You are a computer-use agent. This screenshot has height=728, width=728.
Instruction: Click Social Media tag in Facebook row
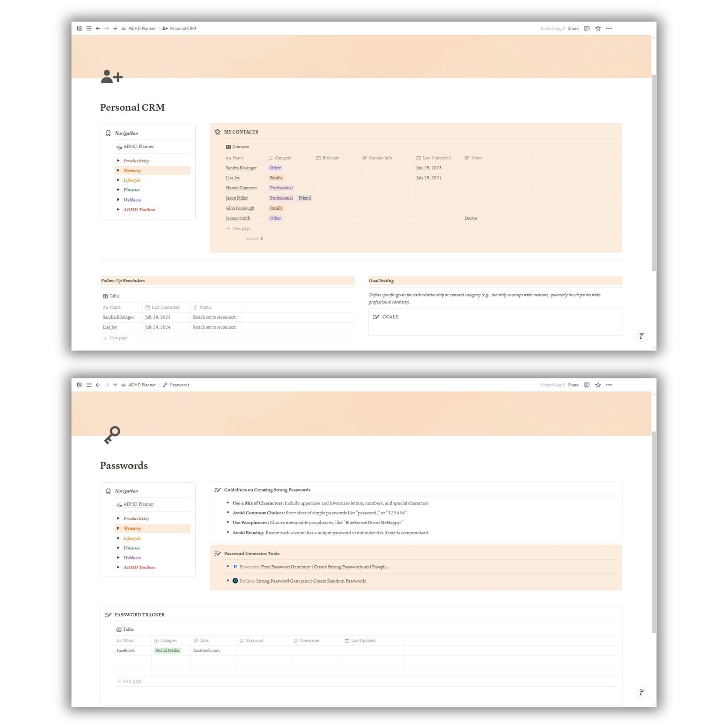pyautogui.click(x=167, y=651)
